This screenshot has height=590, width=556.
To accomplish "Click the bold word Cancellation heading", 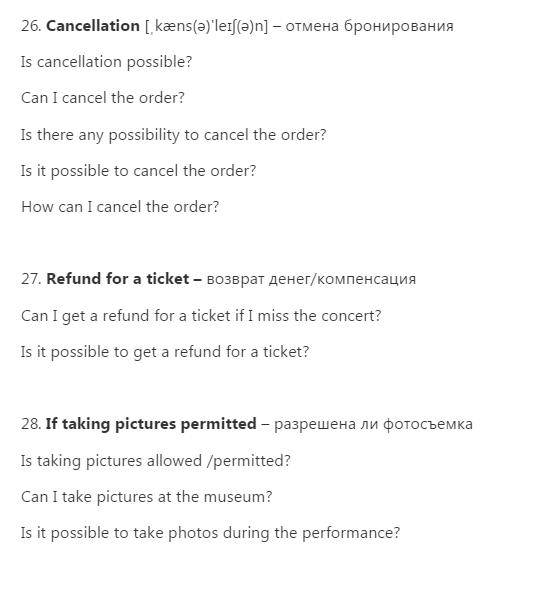I will pos(93,26).
